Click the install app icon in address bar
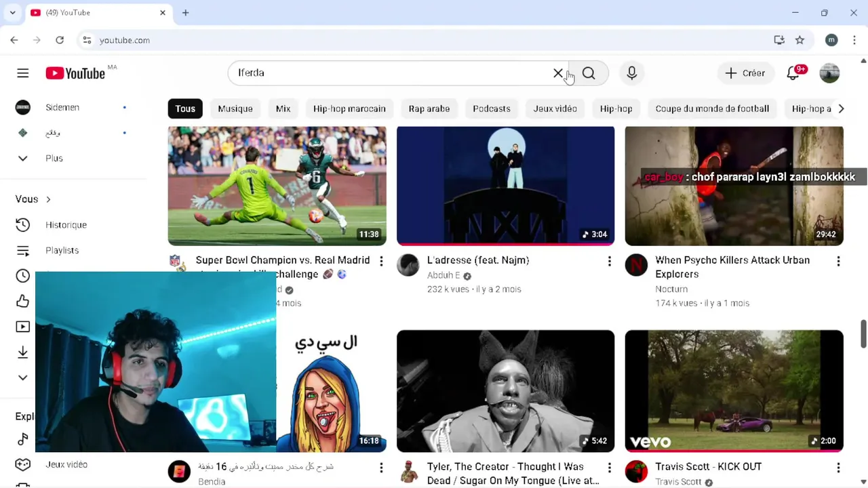 point(779,40)
